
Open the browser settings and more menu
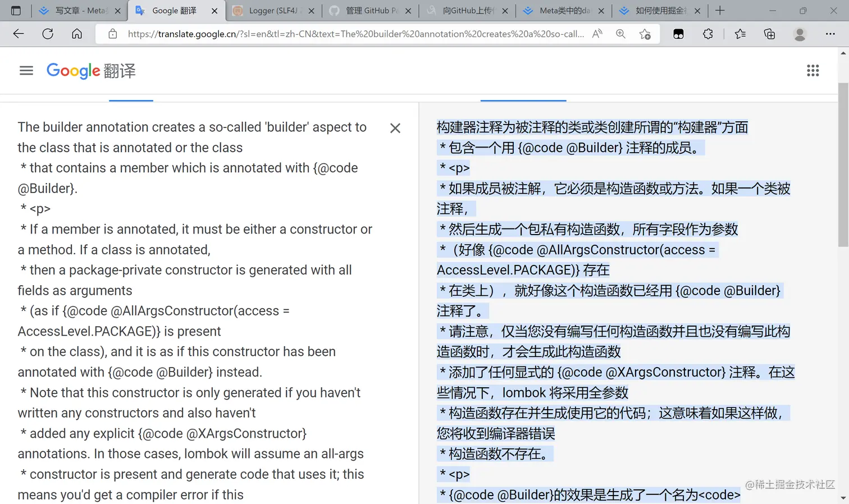tap(830, 34)
